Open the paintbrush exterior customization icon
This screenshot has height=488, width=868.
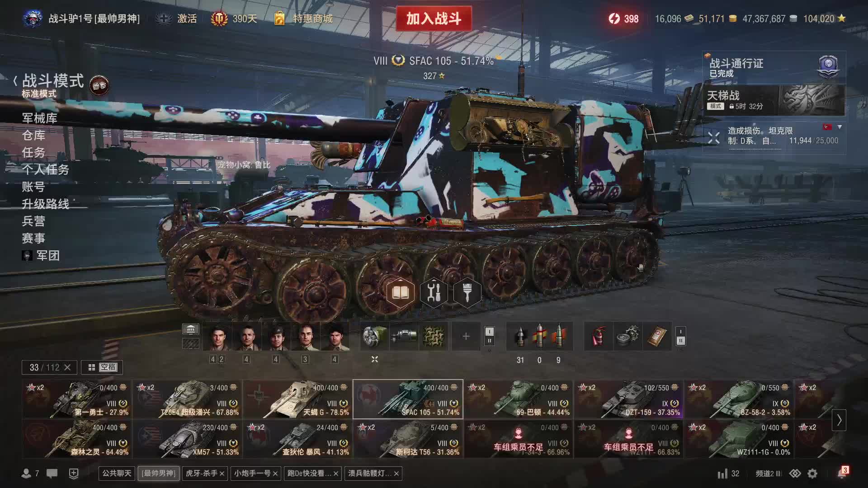(467, 293)
